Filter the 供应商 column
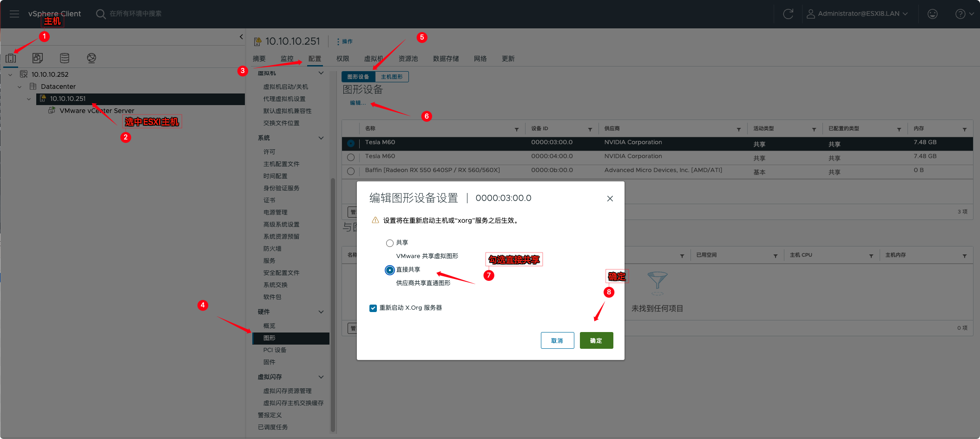 click(x=739, y=129)
